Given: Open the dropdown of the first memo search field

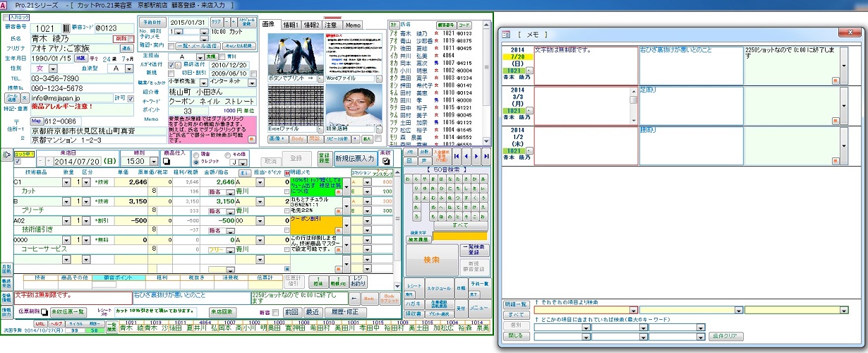Looking at the screenshot, I should 634,310.
